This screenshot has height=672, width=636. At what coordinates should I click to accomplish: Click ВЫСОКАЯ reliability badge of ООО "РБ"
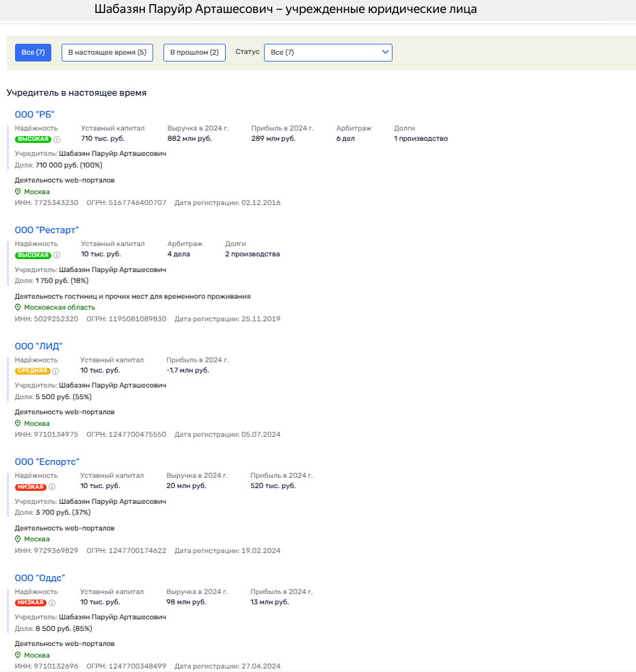tap(34, 139)
